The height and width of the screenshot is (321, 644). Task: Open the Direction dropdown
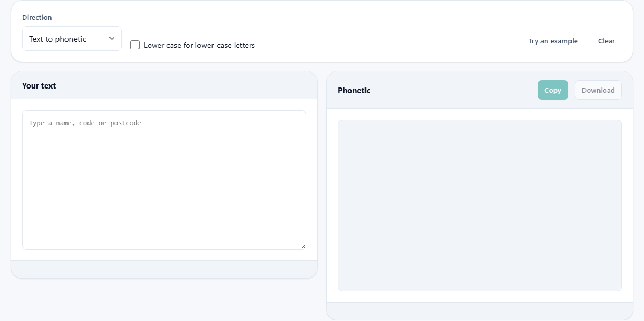coord(72,39)
